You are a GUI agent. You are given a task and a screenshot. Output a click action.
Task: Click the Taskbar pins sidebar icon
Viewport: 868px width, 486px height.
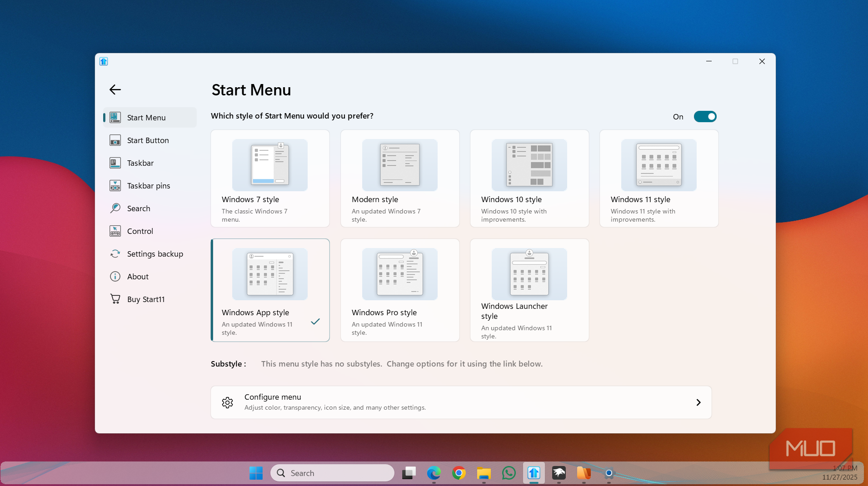coord(115,186)
